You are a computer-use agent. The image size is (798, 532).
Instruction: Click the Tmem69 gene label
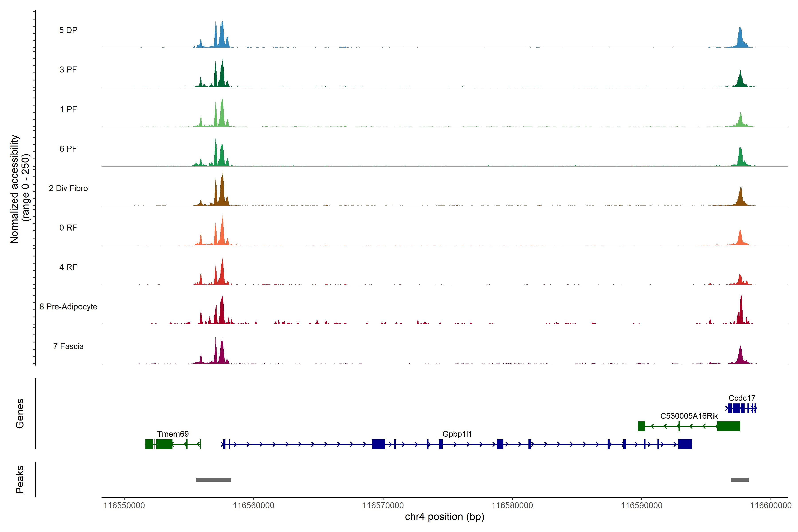173,434
